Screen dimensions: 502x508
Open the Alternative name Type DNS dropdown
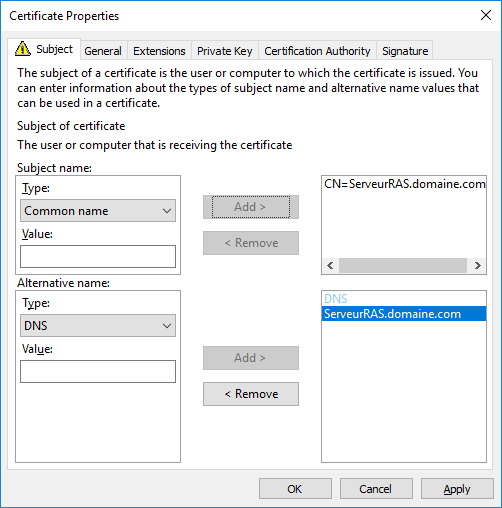(98, 325)
